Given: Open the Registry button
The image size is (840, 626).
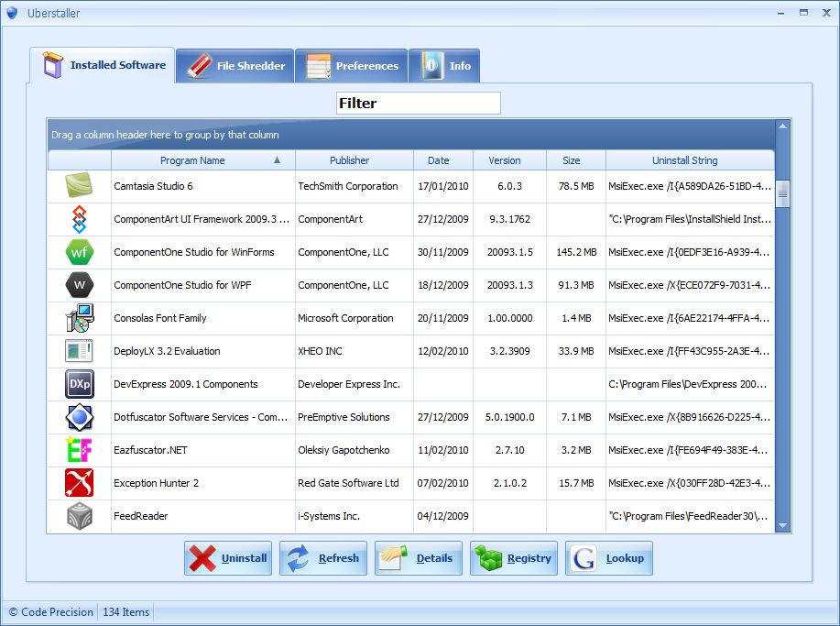Looking at the screenshot, I should pyautogui.click(x=514, y=558).
